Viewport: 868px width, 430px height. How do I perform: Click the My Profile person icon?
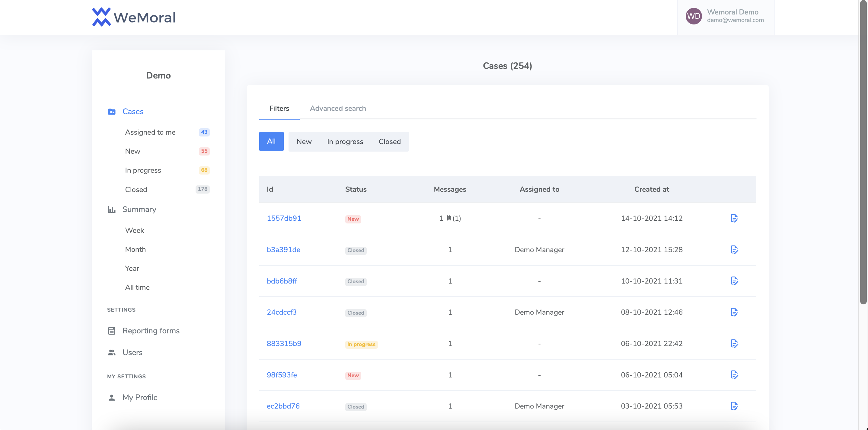112,397
